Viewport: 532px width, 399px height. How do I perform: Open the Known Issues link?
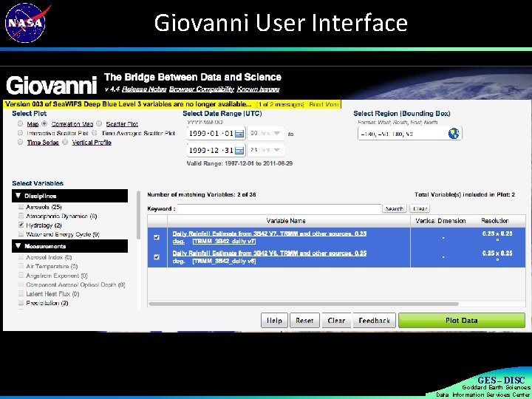(258, 89)
